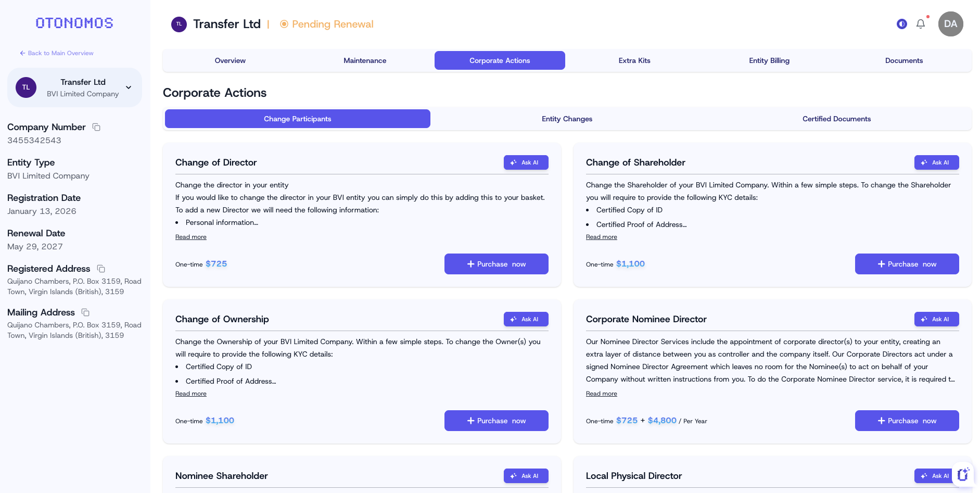Switch to the Certified Documents tab
The image size is (980, 493).
coord(836,119)
